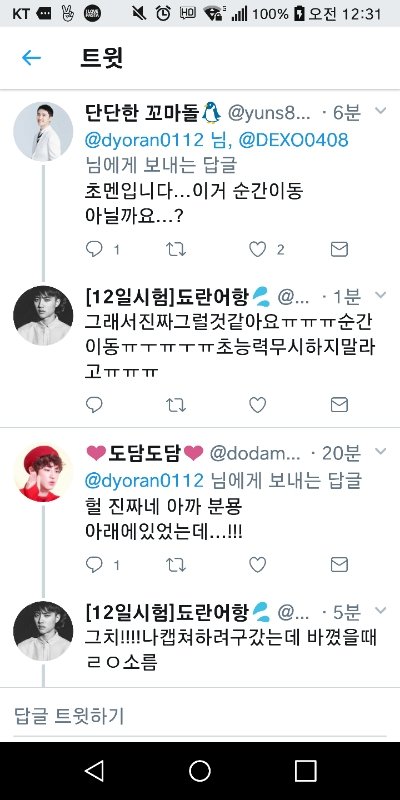Viewport: 400px width, 800px height.
Task: Reply to the 단단한 꼬마돌 tweet
Action: pyautogui.click(x=94, y=249)
